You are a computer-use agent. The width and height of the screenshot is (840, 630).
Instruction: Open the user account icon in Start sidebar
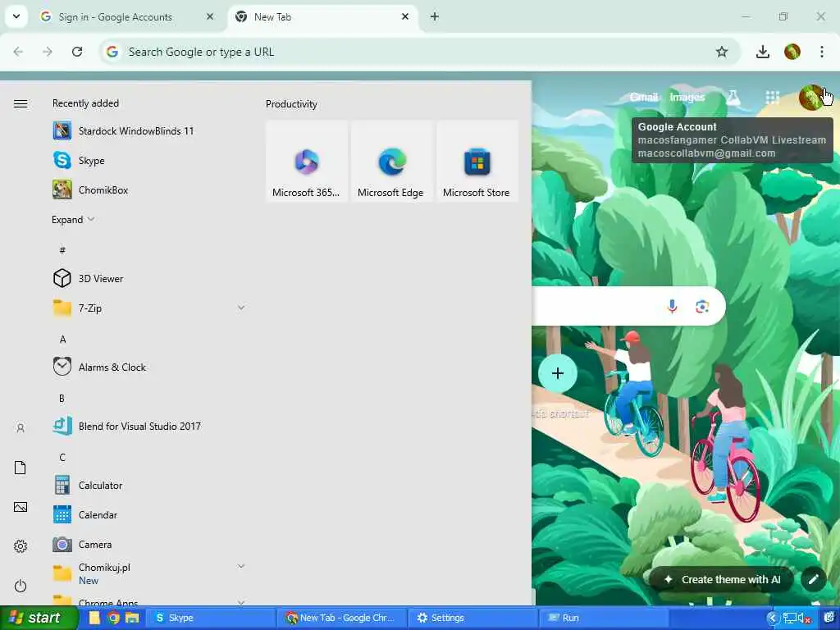click(x=21, y=428)
